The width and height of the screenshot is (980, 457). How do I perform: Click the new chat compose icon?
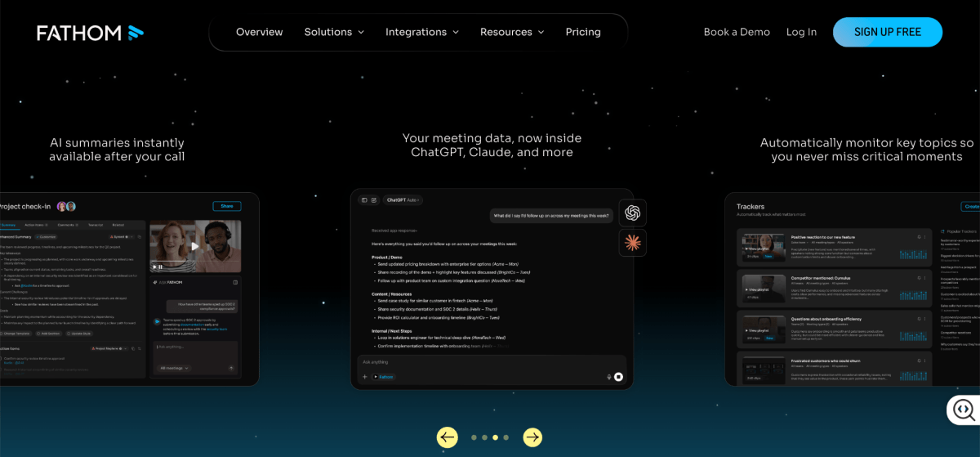coord(374,199)
